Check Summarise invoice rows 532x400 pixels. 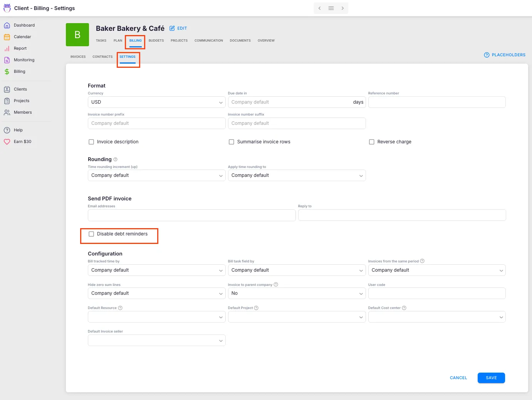(x=232, y=142)
